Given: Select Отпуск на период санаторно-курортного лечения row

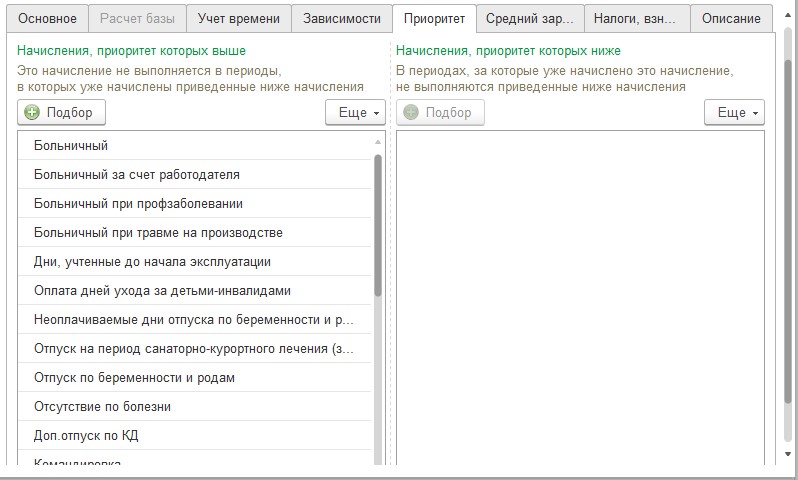Looking at the screenshot, I should tap(195, 349).
